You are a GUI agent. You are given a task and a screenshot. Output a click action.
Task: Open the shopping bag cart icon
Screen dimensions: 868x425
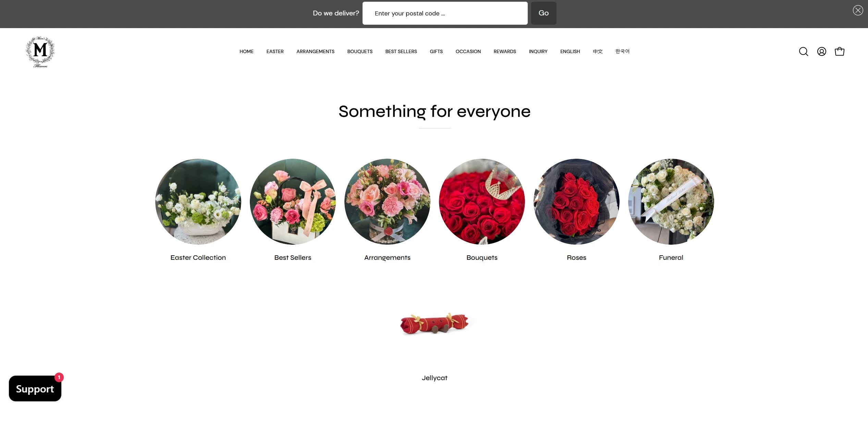[839, 51]
